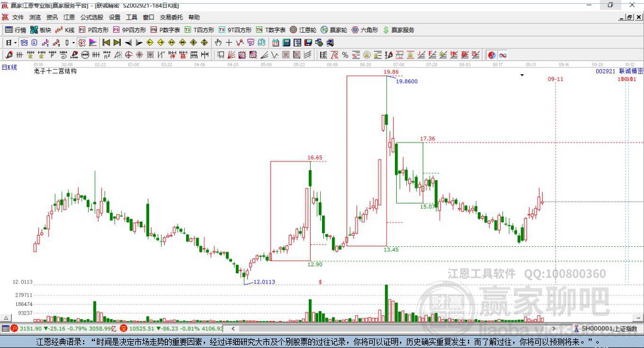The width and height of the screenshot is (644, 348).
Task: Open the 9T四方形 tool
Action: [x=235, y=30]
